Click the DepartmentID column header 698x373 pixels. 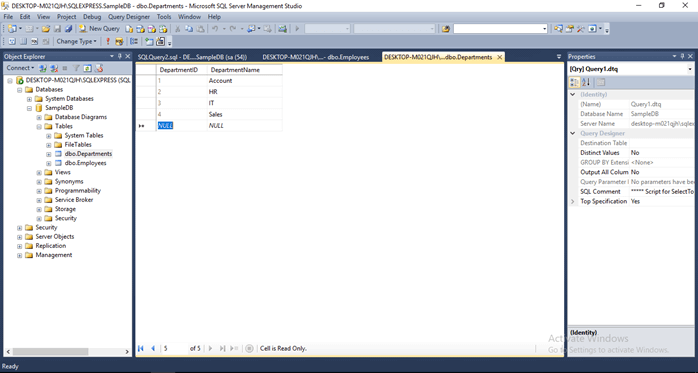(182, 70)
